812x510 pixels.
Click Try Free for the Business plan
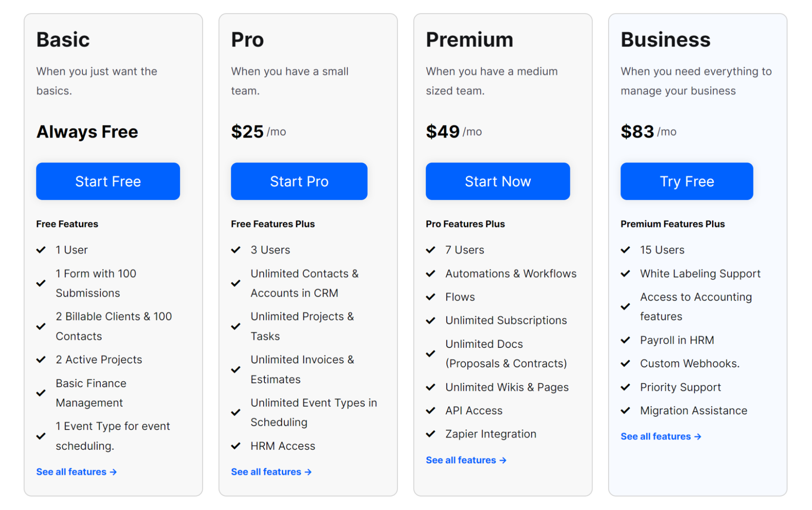[x=686, y=181]
